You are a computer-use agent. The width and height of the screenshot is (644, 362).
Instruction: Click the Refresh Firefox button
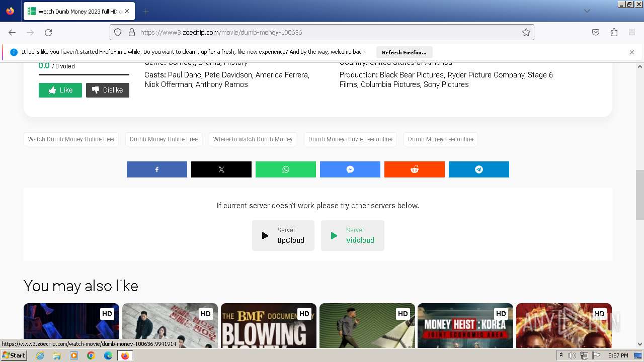pyautogui.click(x=404, y=52)
